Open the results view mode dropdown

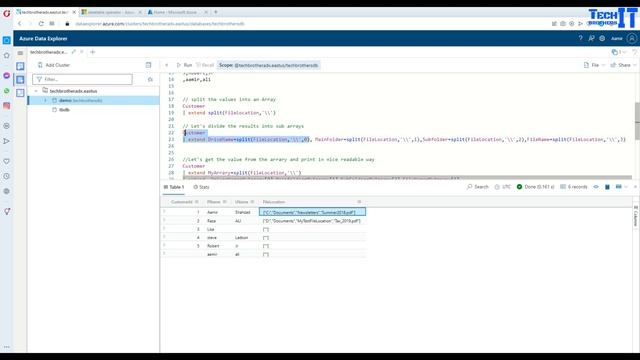(x=621, y=187)
